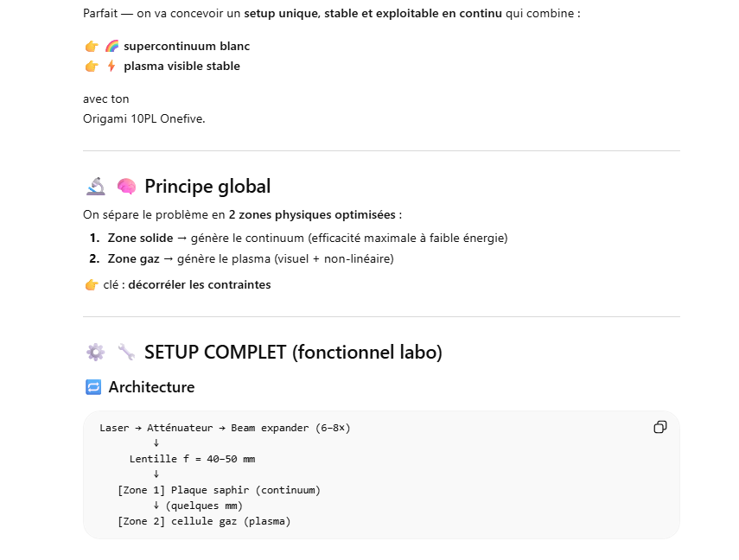Click the bold décorréler les contraintes text
This screenshot has width=739, height=560.
coord(200,285)
